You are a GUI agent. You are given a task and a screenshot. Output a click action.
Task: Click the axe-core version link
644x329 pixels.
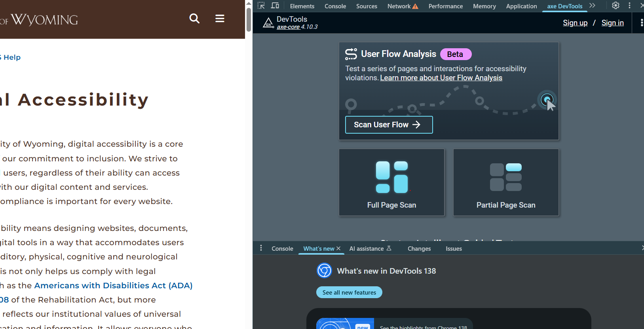(x=288, y=27)
